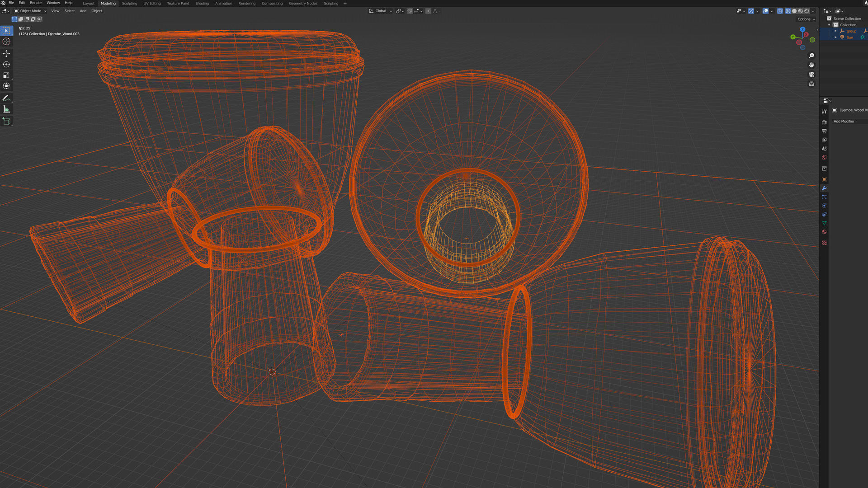Screen dimensions: 868x488
Task: Switch to solid viewport shading
Action: [794, 11]
